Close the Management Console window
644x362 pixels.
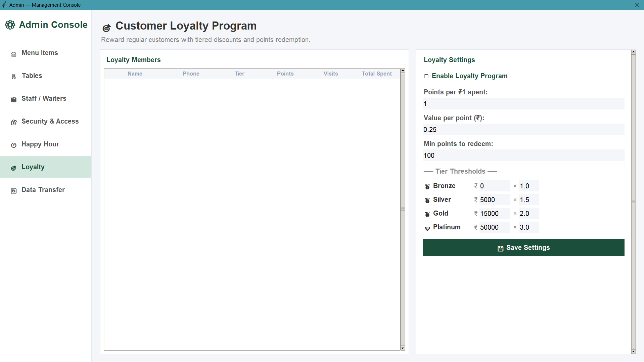point(637,5)
